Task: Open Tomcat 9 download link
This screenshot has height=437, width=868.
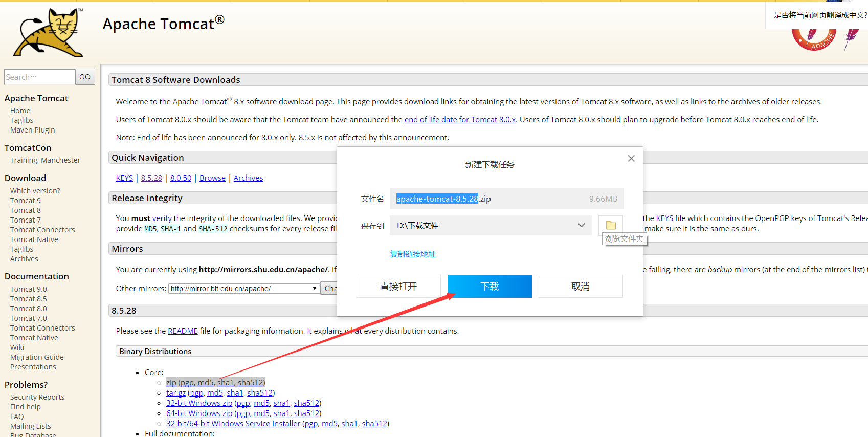Action: coord(25,201)
